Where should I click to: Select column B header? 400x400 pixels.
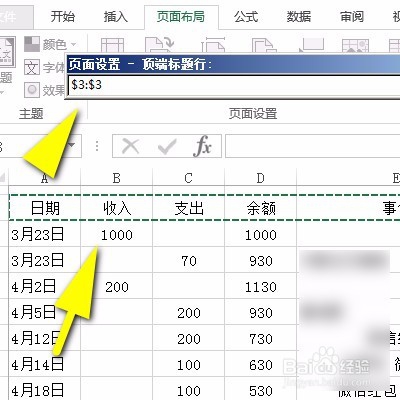[117, 178]
